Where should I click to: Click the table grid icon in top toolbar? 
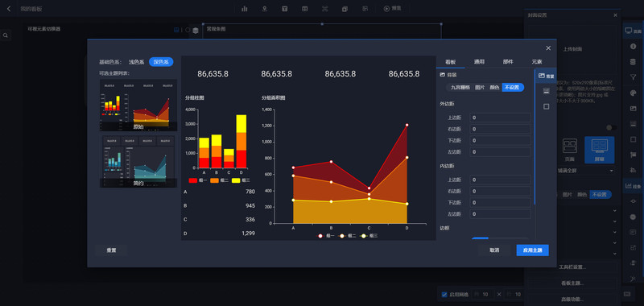tap(304, 9)
